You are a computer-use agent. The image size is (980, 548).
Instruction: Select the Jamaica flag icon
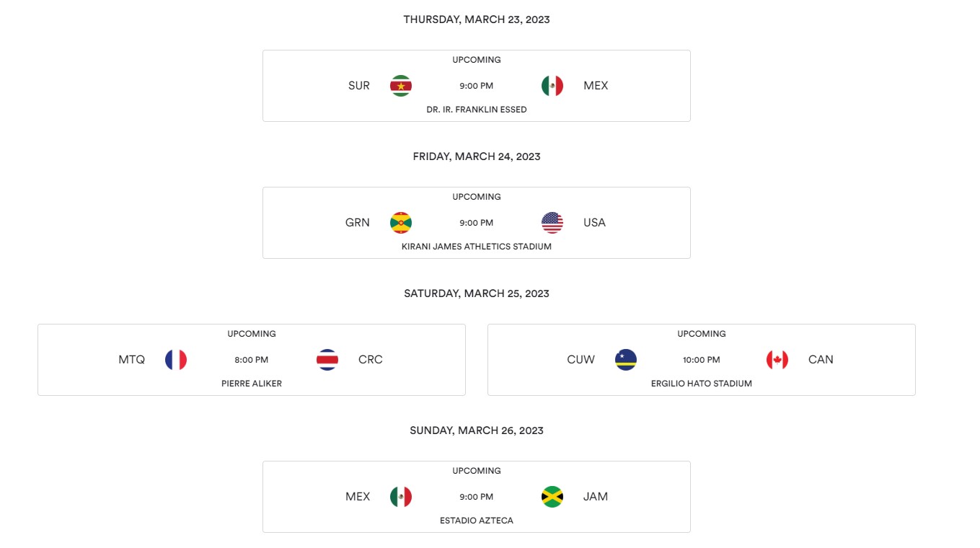coord(552,497)
